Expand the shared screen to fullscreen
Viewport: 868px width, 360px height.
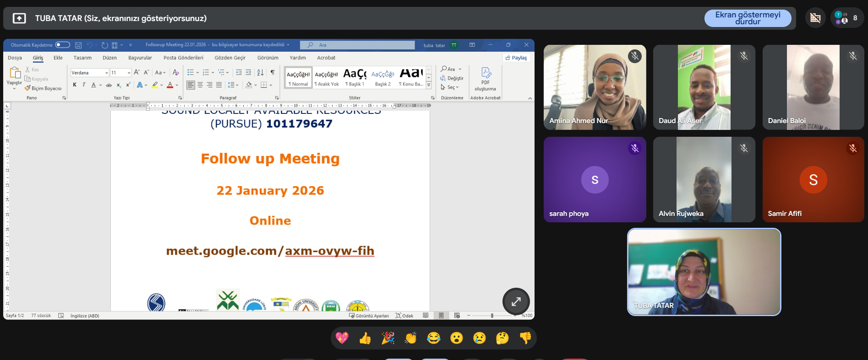(x=516, y=301)
